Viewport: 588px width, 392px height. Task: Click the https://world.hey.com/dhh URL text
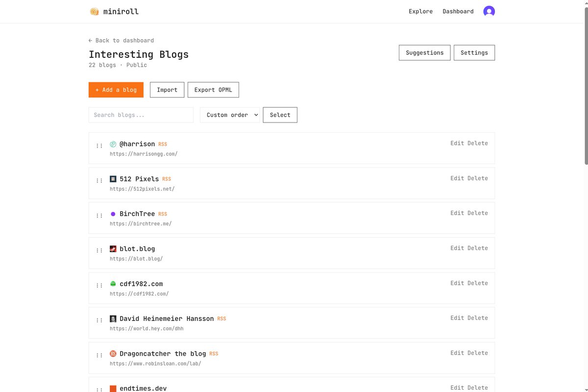(x=147, y=328)
